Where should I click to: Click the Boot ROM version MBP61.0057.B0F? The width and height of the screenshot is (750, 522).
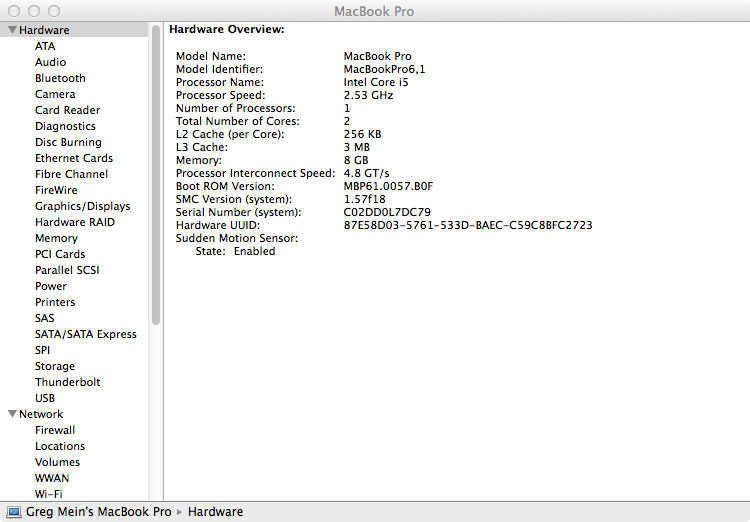point(388,186)
